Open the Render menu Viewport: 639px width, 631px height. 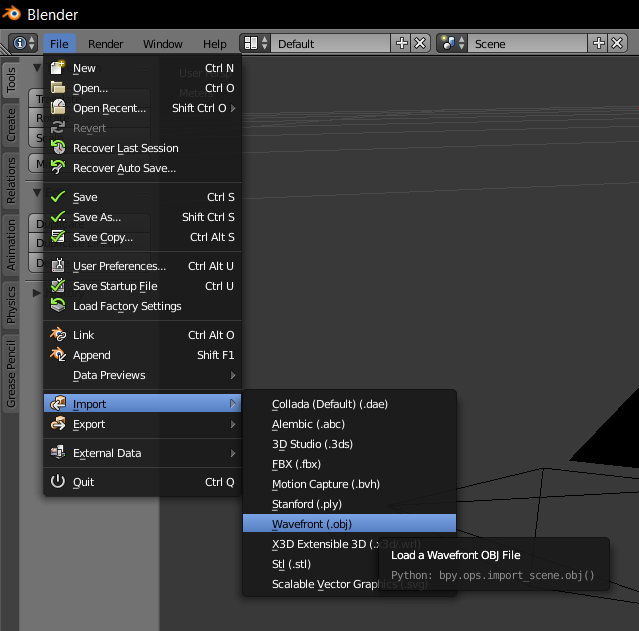pos(106,44)
